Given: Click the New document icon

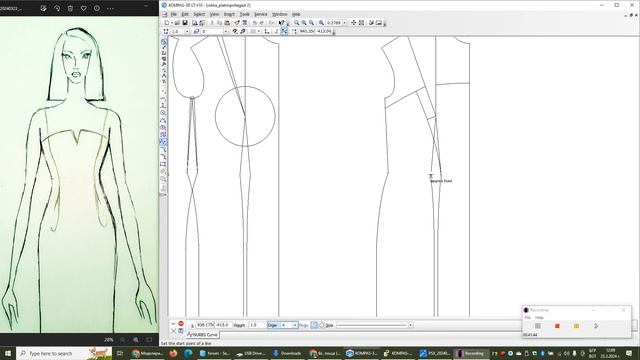Looking at the screenshot, I should [167, 23].
